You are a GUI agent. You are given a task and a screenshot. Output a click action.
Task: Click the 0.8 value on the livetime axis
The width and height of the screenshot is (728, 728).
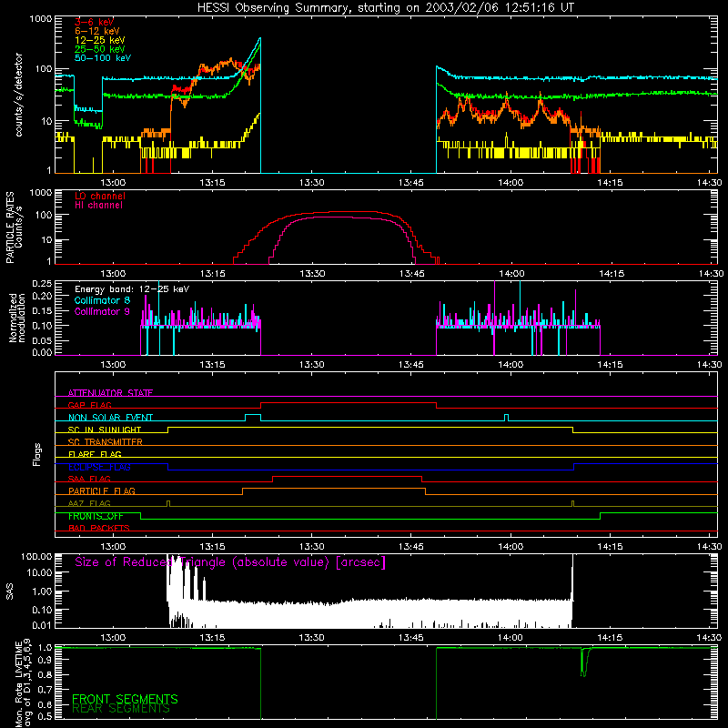(45, 675)
